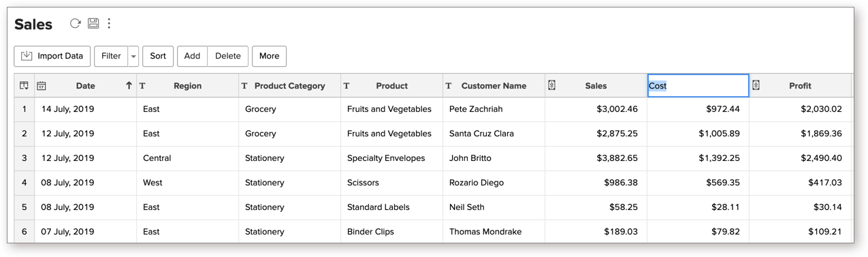Click the save icon next to Sales
868x257 pixels.
coord(93,24)
